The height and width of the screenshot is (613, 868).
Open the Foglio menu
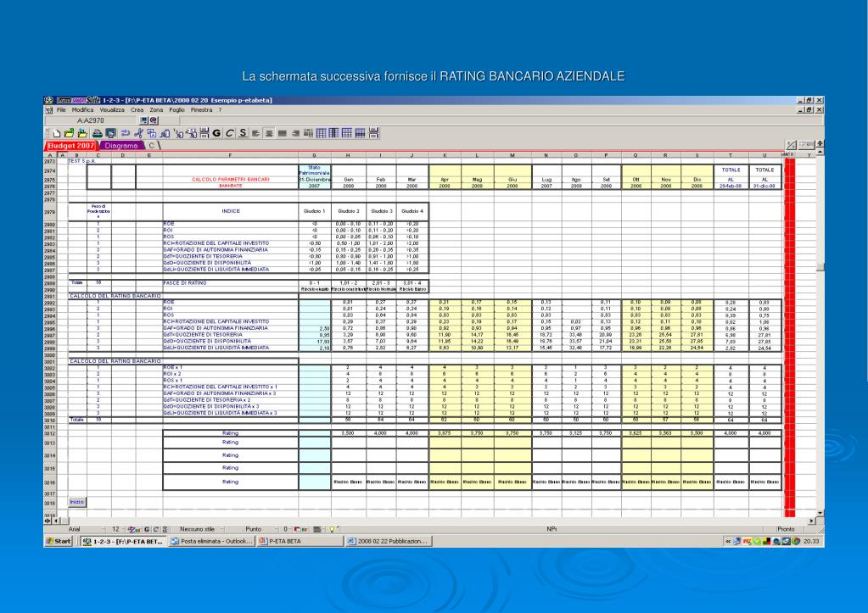(176, 110)
